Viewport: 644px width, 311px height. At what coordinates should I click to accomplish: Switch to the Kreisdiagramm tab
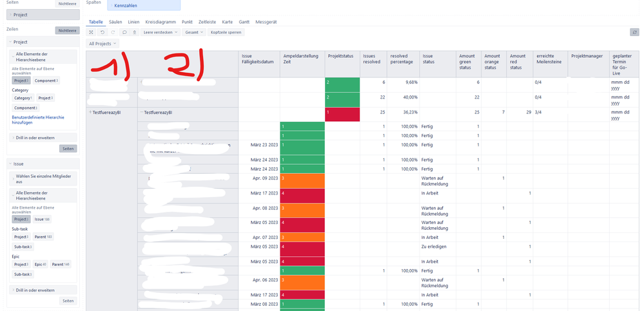tap(161, 22)
